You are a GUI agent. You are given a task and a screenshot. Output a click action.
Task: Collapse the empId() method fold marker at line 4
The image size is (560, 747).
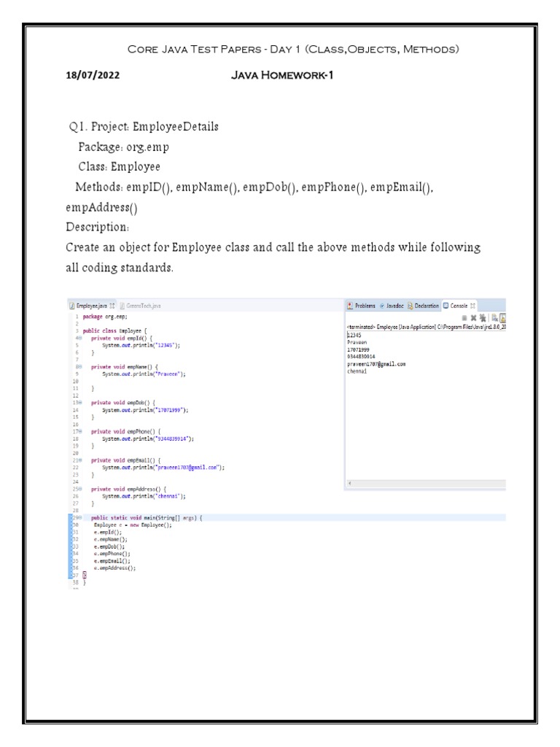point(79,338)
